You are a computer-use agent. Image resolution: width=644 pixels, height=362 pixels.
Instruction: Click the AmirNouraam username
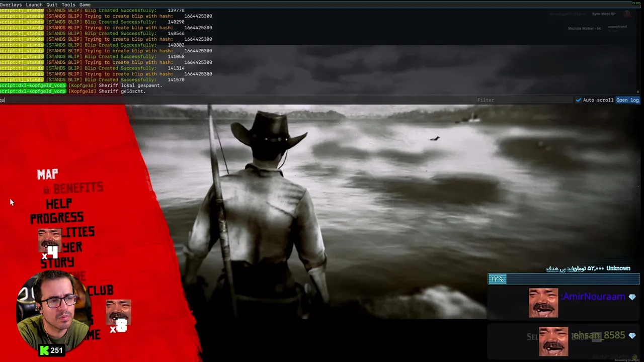(x=594, y=297)
